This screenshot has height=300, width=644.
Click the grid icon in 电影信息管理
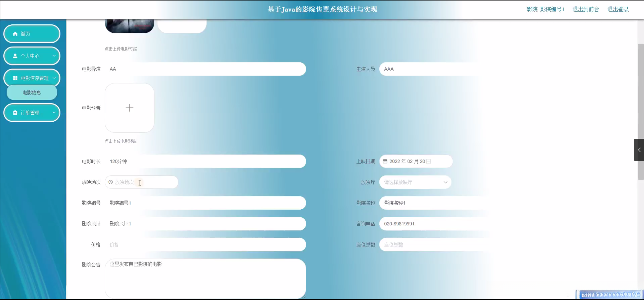(15, 78)
